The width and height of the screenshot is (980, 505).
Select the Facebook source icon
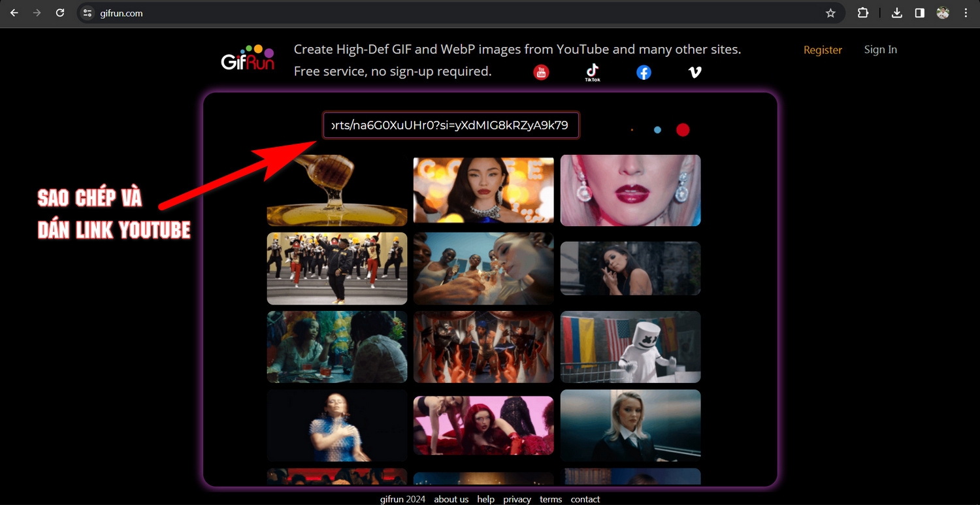[644, 72]
